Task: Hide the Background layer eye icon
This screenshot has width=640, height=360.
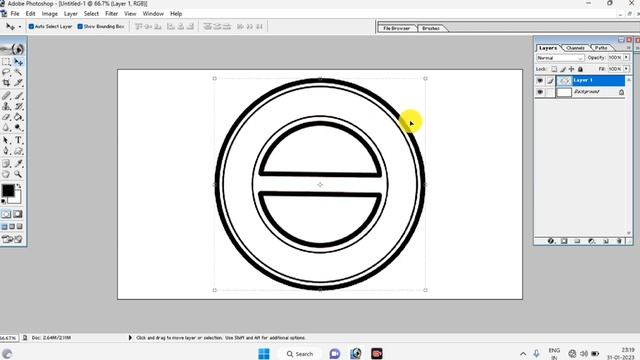Action: point(540,92)
